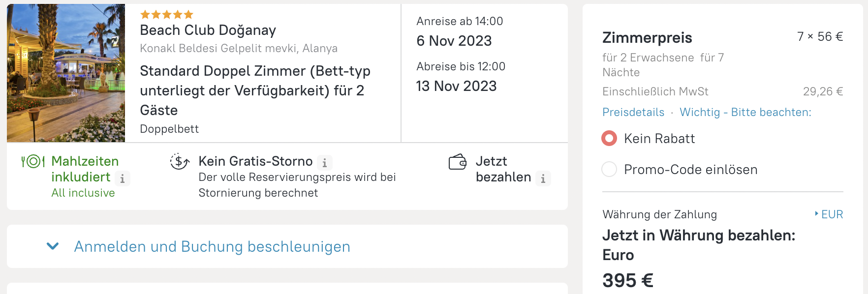868x294 pixels.
Task: Click the wallet pay-now icon
Action: coord(458,162)
